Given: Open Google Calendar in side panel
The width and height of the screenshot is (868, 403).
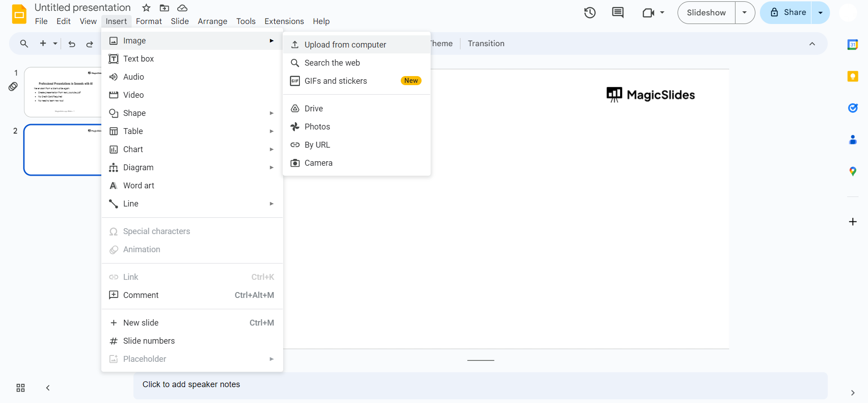Looking at the screenshot, I should click(x=853, y=44).
